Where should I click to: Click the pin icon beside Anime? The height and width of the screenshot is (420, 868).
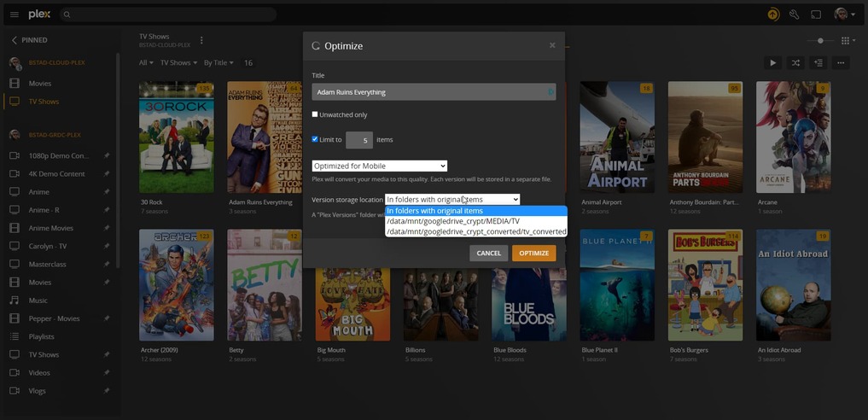tap(107, 191)
